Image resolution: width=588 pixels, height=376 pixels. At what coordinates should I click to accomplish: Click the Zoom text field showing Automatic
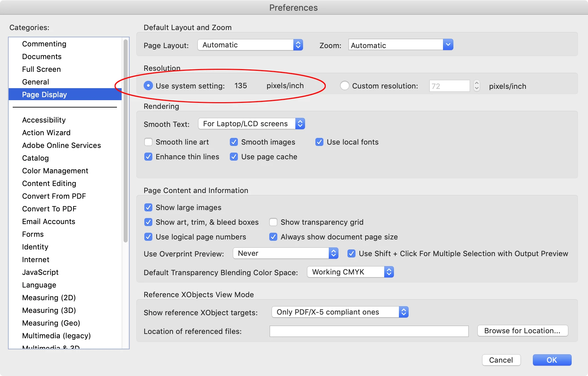[396, 45]
